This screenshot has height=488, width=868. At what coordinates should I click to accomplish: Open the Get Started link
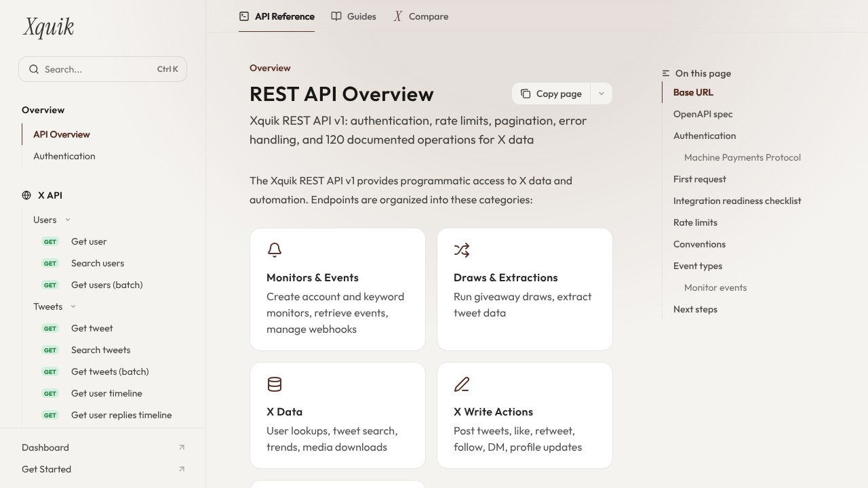[46, 469]
